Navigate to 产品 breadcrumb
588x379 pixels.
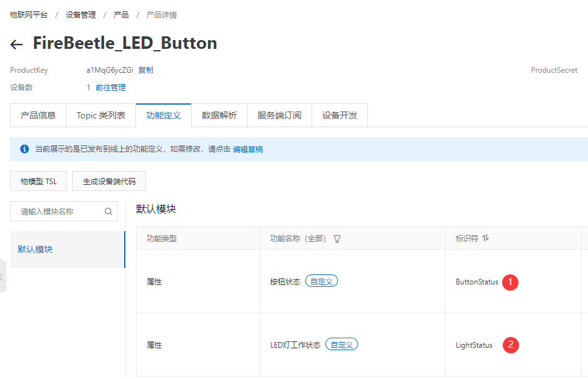coord(121,15)
